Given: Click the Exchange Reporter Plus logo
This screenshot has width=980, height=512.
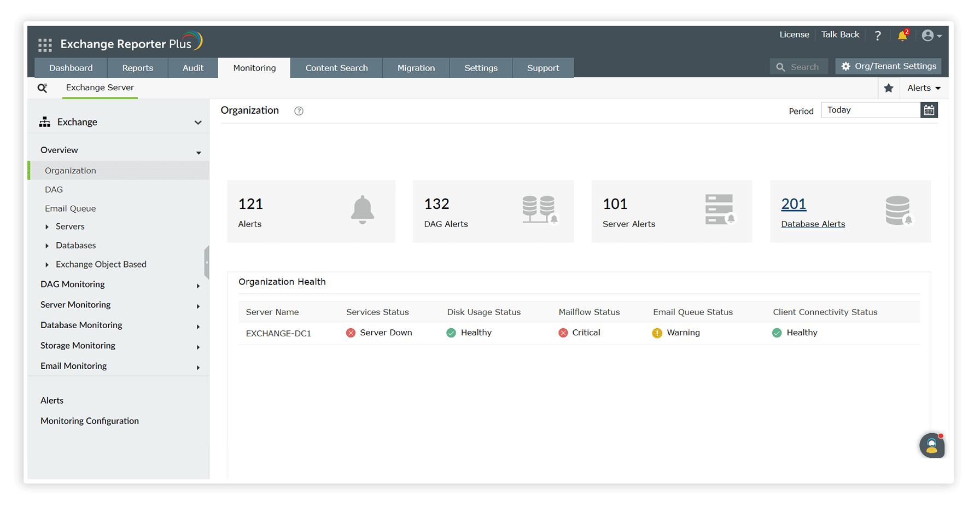Looking at the screenshot, I should (131, 42).
